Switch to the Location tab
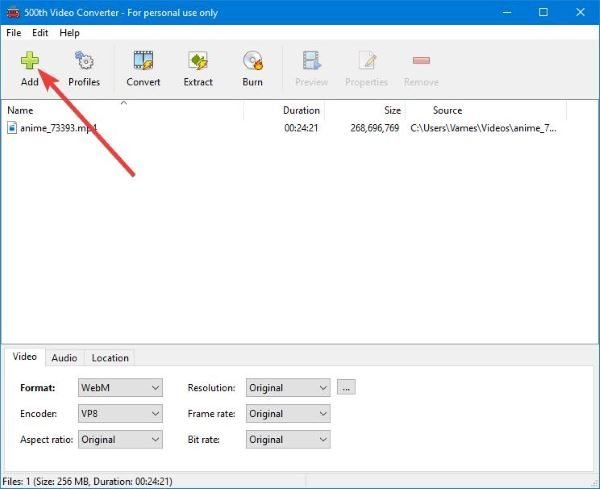The image size is (600, 489). click(x=110, y=358)
